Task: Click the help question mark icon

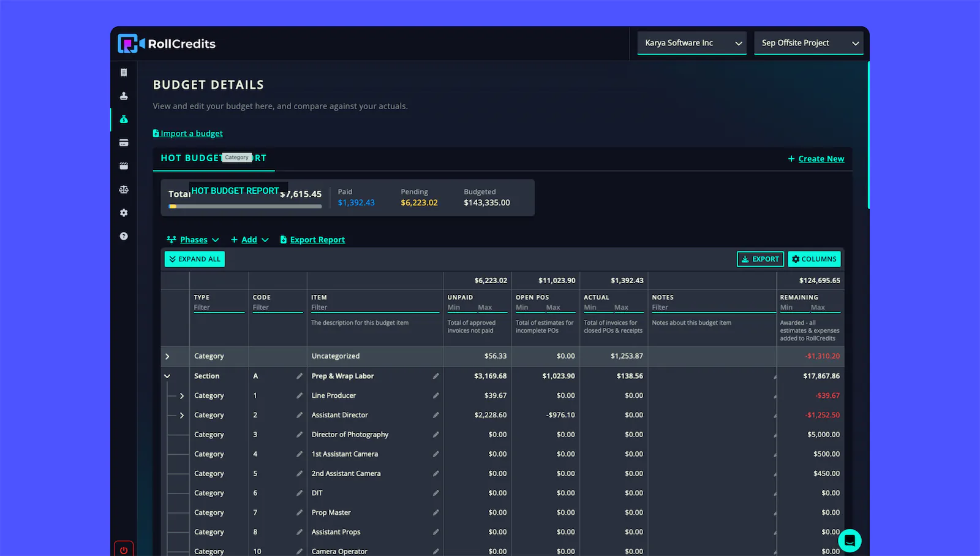Action: 124,236
